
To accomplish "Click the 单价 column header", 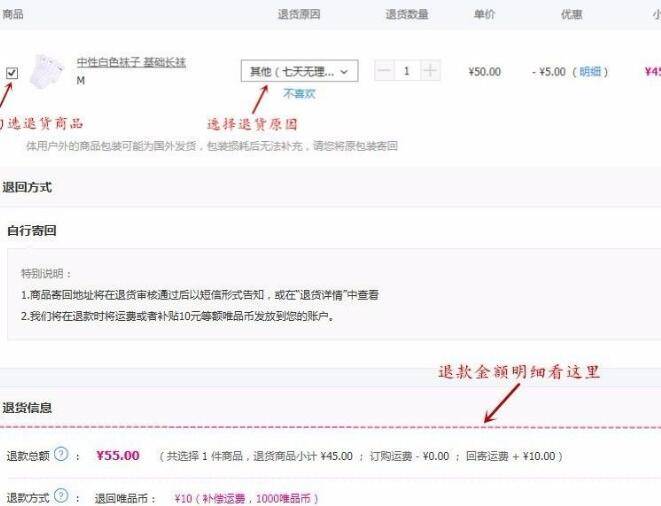I will click(484, 15).
